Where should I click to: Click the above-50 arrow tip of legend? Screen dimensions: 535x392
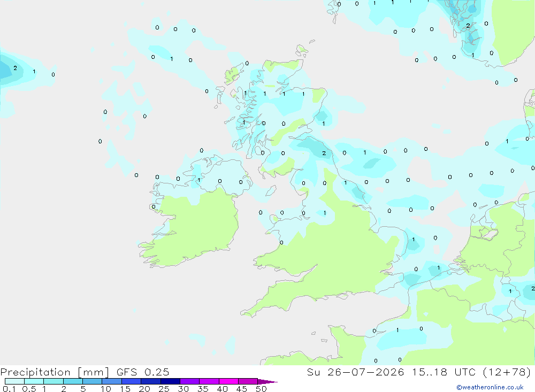point(267,381)
